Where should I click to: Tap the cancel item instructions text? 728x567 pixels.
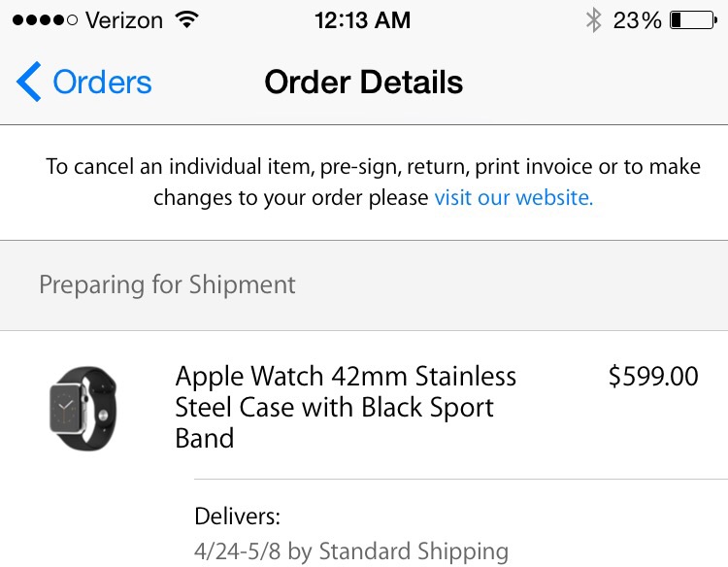(374, 182)
